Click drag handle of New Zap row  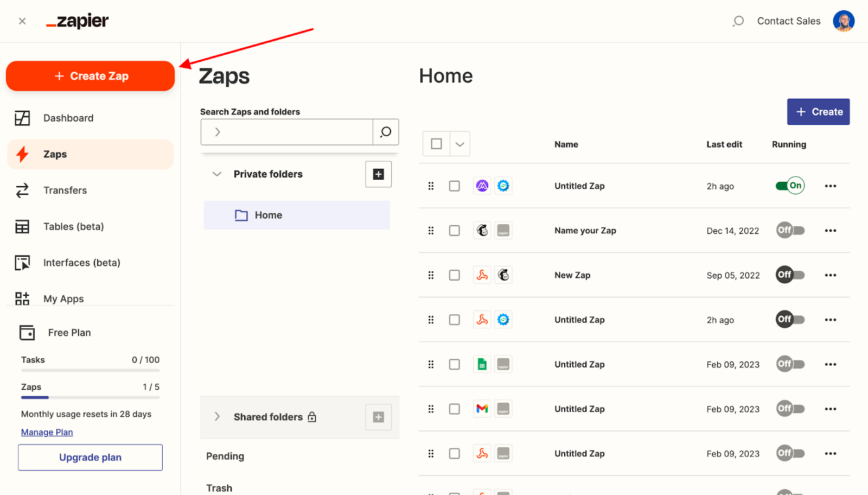click(431, 275)
